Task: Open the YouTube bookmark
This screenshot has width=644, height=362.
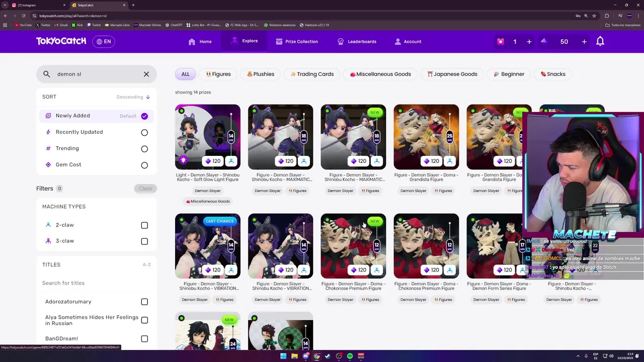Action: pyautogui.click(x=23, y=25)
